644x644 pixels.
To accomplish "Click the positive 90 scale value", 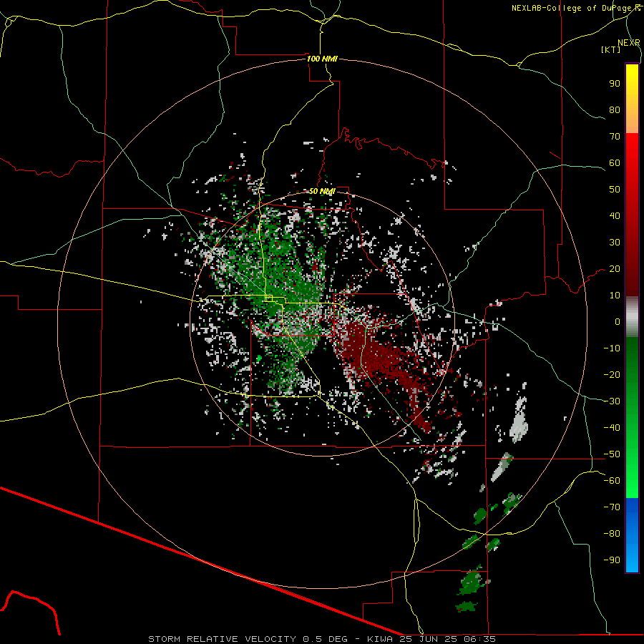I will click(x=615, y=84).
